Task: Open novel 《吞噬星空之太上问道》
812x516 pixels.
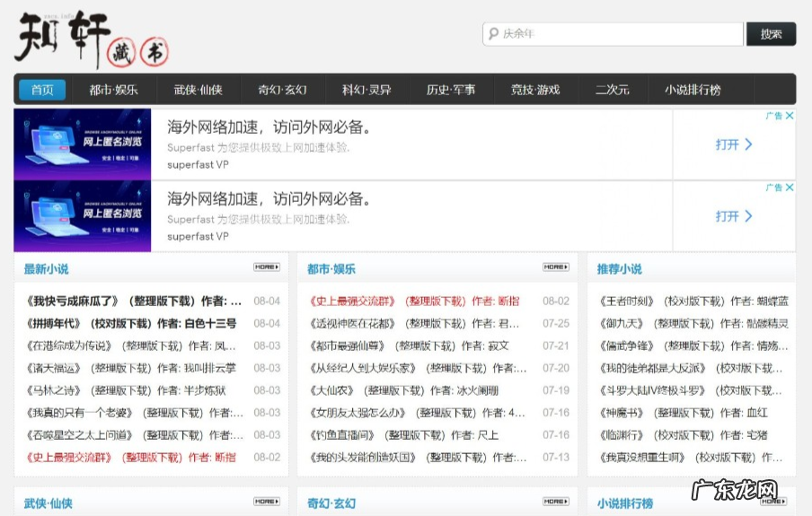Action: [134, 434]
